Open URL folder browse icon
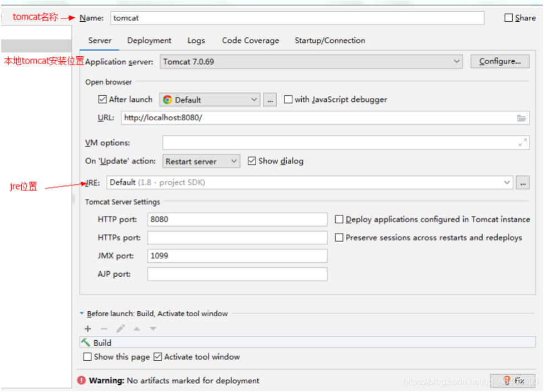Viewport: 544px width, 392px height. click(x=521, y=118)
